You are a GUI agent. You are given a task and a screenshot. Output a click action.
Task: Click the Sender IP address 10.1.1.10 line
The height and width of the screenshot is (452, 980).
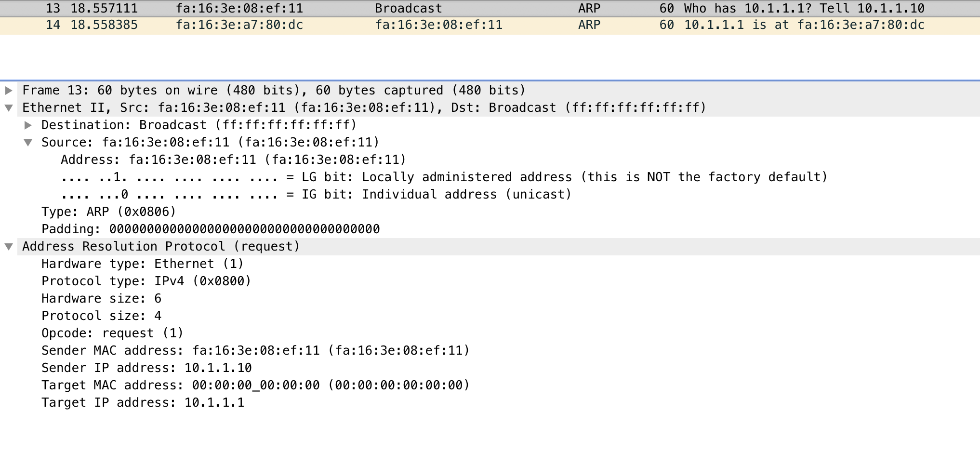click(x=146, y=368)
